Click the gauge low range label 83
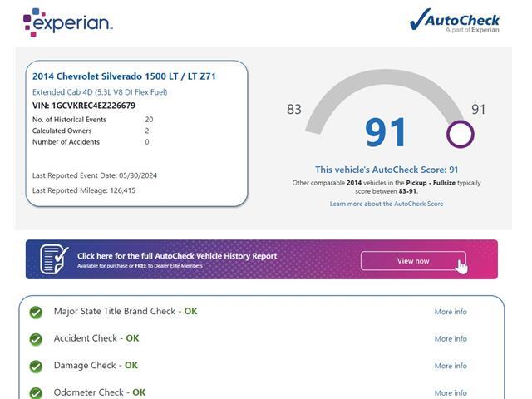The width and height of the screenshot is (532, 399). pos(293,109)
